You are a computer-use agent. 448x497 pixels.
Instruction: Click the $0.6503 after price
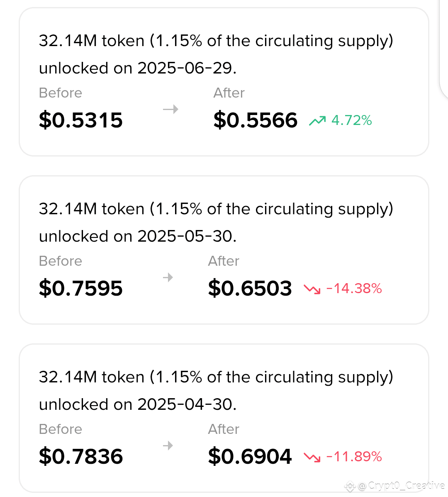coord(250,289)
